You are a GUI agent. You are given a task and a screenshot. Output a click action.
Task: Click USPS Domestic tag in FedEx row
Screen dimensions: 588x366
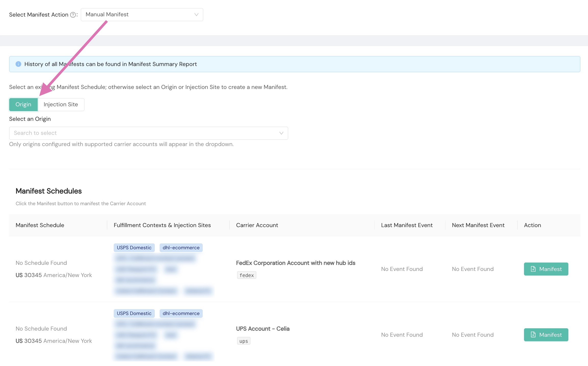coord(134,248)
